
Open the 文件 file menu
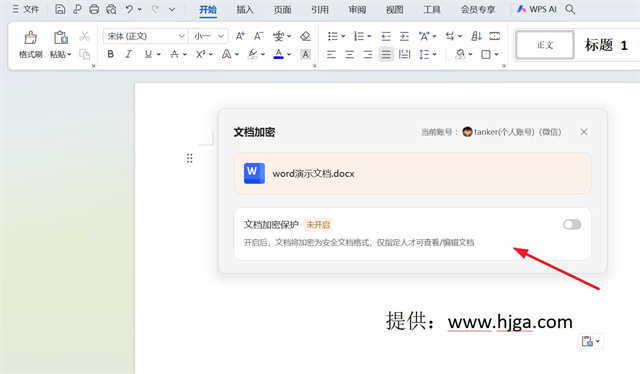pyautogui.click(x=25, y=9)
